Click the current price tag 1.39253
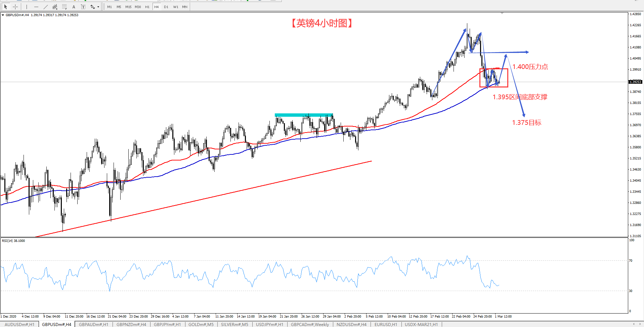Image resolution: width=644 pixels, height=327 pixels. click(635, 82)
